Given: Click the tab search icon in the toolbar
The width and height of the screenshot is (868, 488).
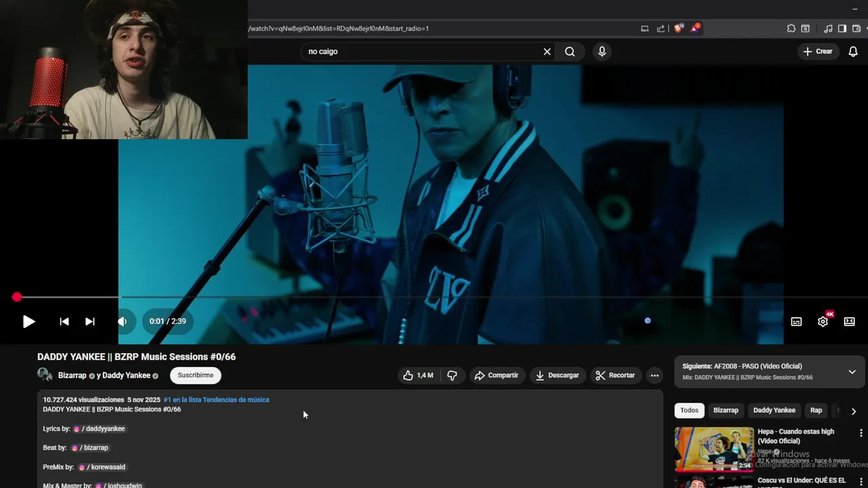Looking at the screenshot, I should coord(805,28).
